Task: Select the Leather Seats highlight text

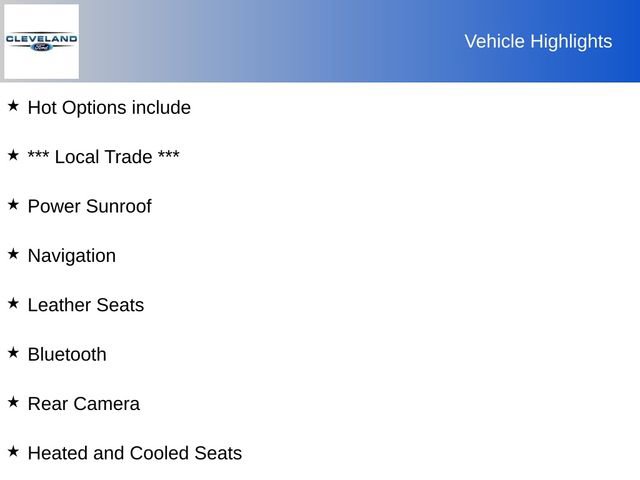Action: 85,305
